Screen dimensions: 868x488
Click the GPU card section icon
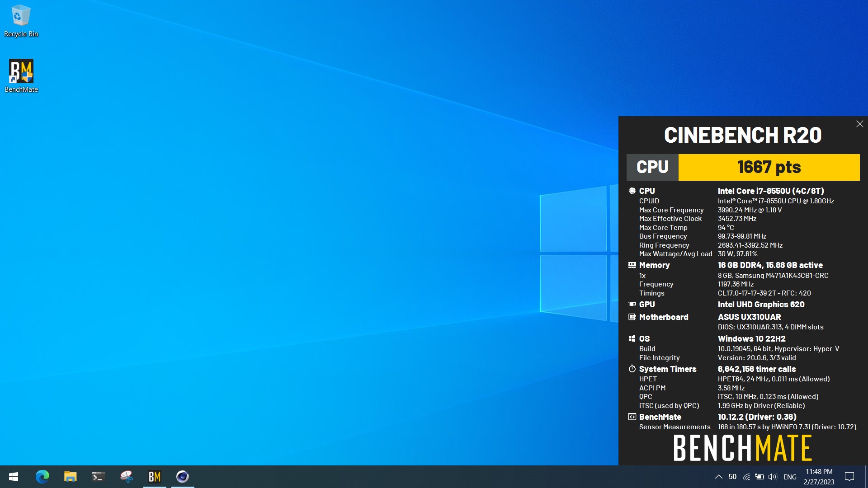tap(632, 304)
